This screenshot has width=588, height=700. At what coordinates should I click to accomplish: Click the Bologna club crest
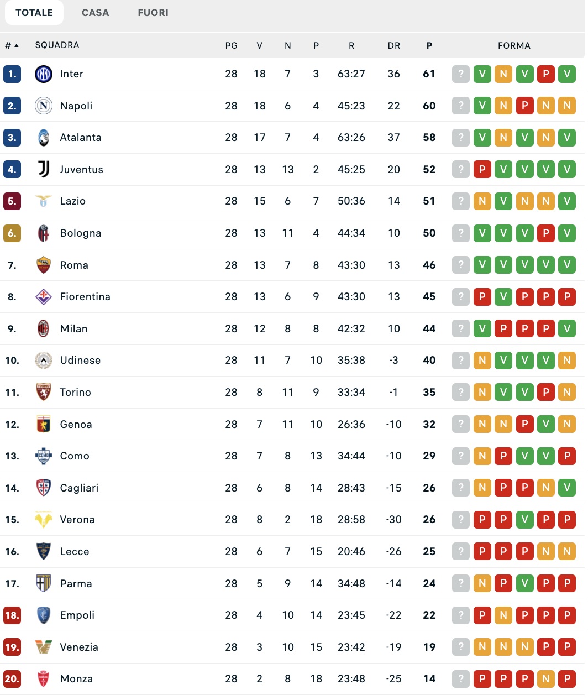point(44,233)
